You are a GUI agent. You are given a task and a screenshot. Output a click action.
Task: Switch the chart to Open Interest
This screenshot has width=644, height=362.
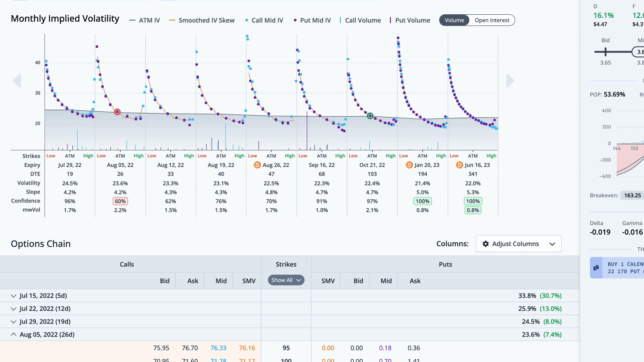click(x=492, y=20)
